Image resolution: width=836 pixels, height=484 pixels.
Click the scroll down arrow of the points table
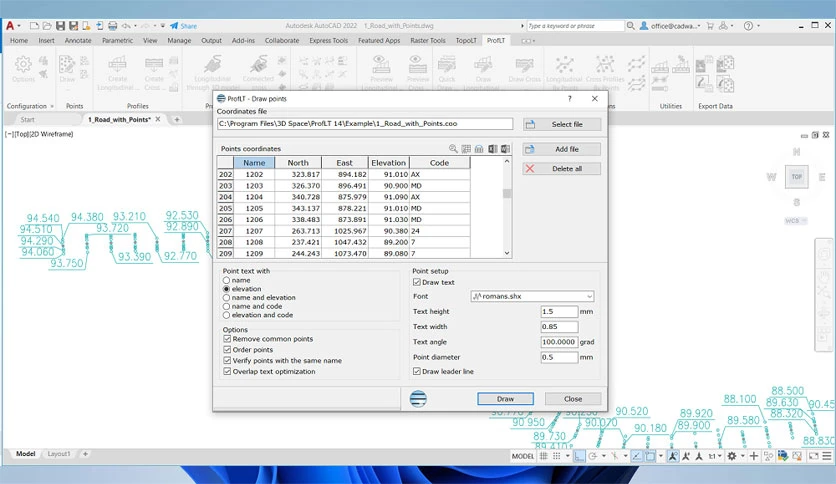coord(507,253)
